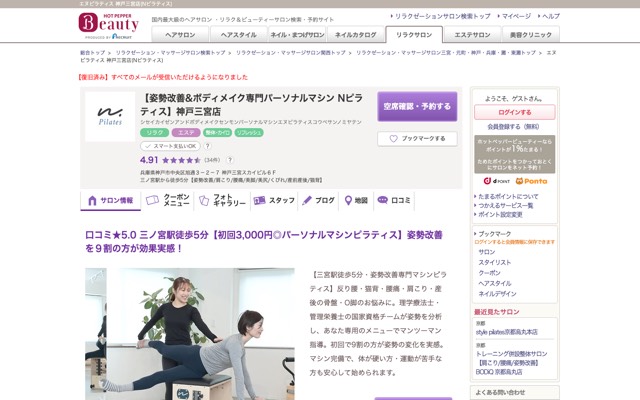Click クーポン under bookmark list
Viewport: 640px width, 400px height.
tap(489, 273)
